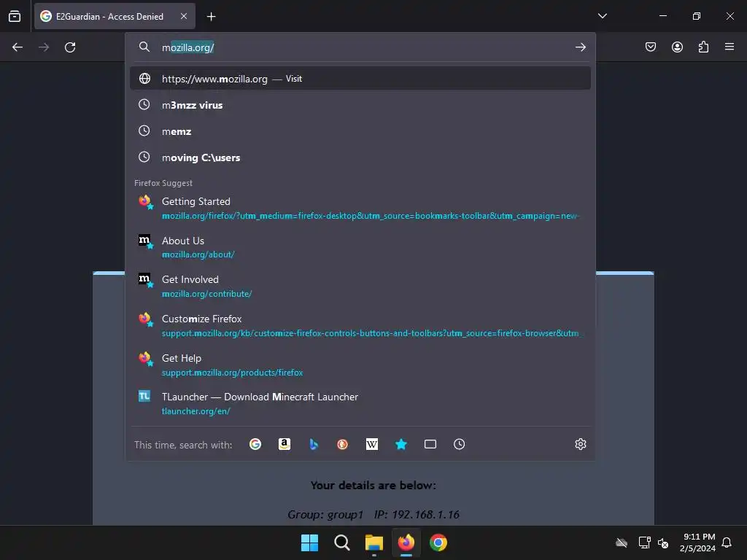Open clock showing 9:11 PM 2/5/2024
747x560 pixels.
coord(697,542)
